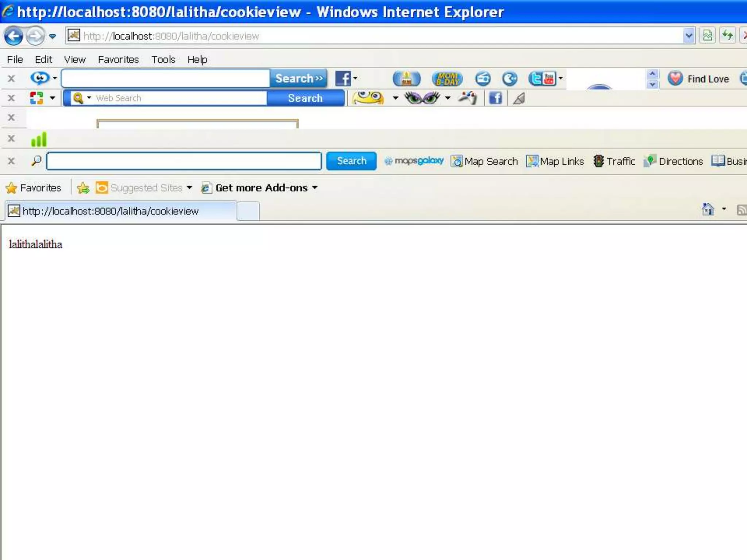Click the Pac-Man games toolbar icon
This screenshot has height=560, width=747.
[x=510, y=78]
